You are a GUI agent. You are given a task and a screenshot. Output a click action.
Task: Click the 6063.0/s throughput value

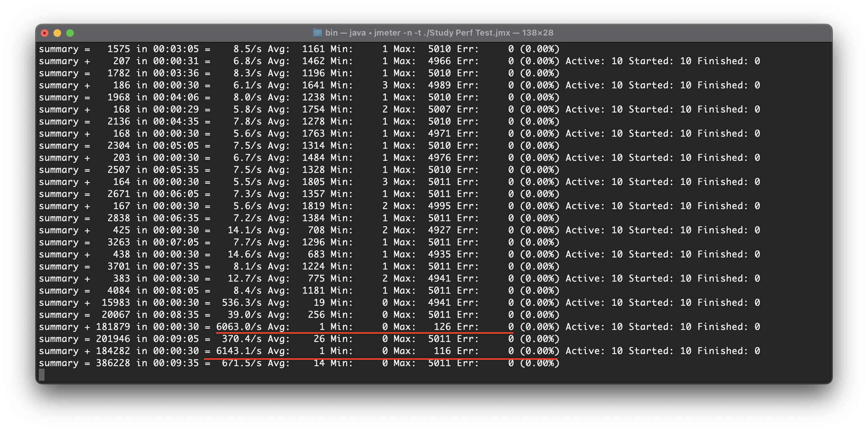tap(239, 327)
